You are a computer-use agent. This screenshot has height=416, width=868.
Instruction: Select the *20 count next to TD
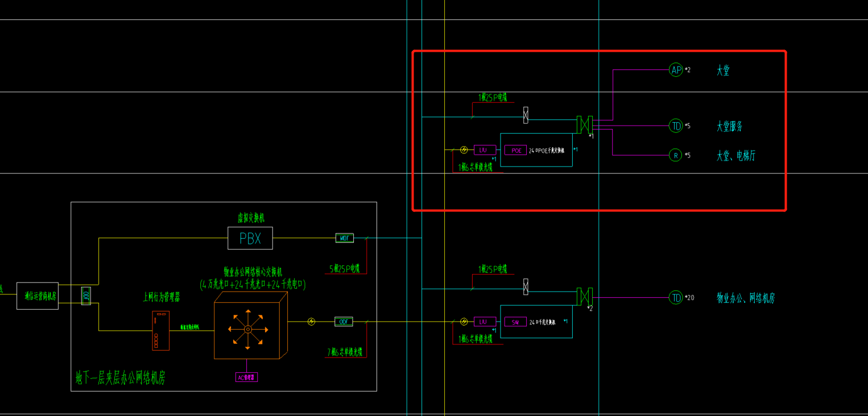click(x=689, y=297)
